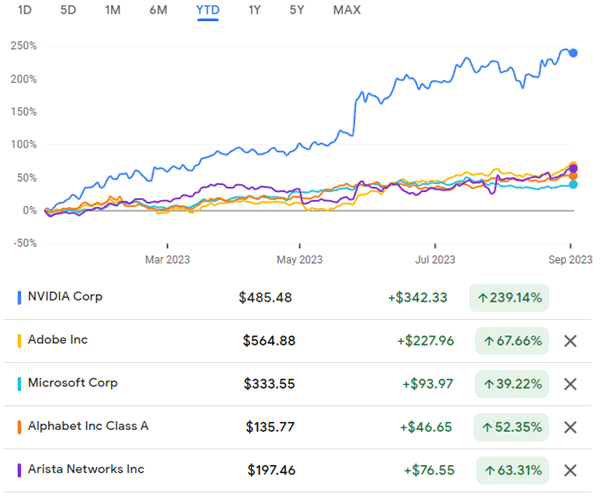The height and width of the screenshot is (496, 602).
Task: Show the MAX time range
Action: [347, 10]
